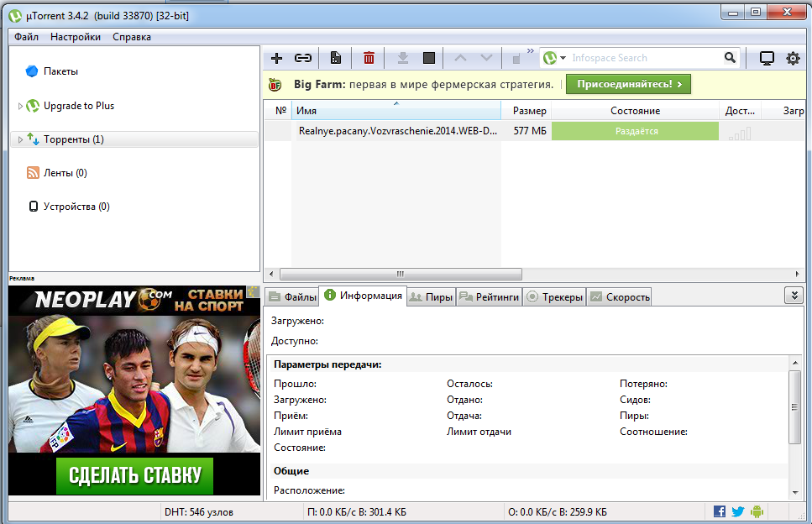Screen dimensions: 812x524
Task: Open the Настройки menu
Action: [x=76, y=37]
